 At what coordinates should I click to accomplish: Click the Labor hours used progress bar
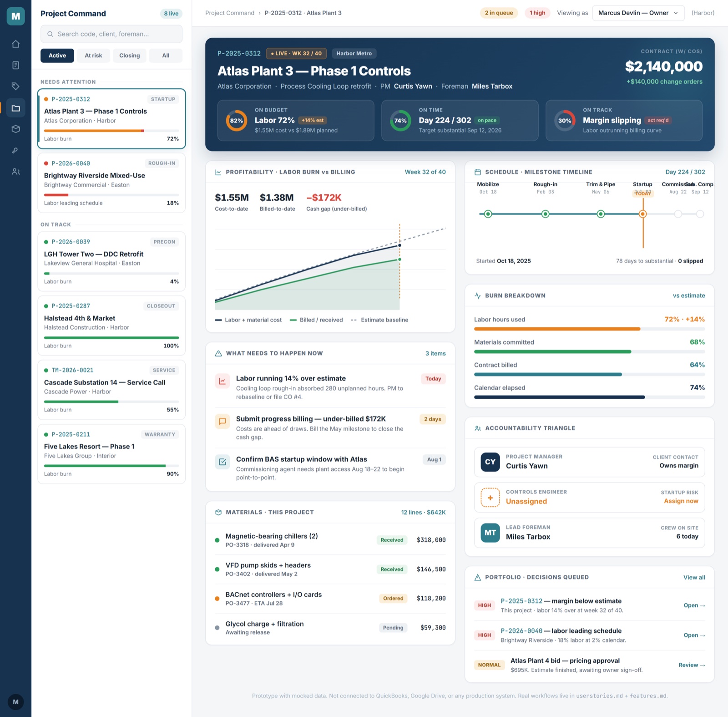589,329
